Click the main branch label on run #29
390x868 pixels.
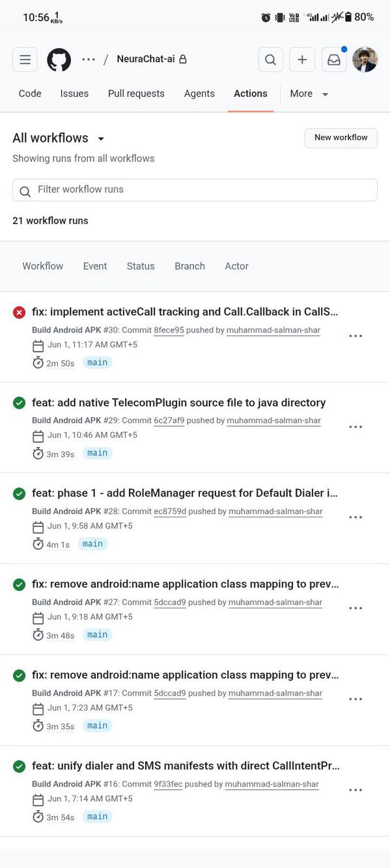click(97, 453)
